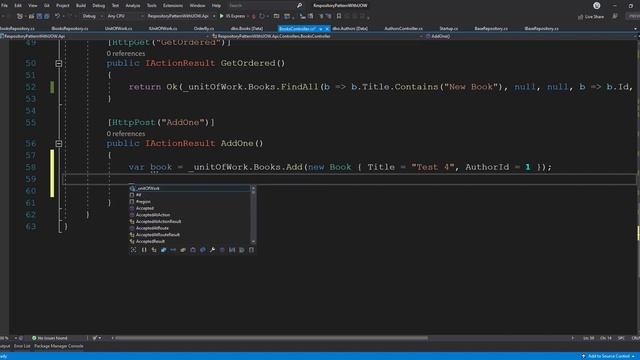Click the title bar search box

coord(265,6)
